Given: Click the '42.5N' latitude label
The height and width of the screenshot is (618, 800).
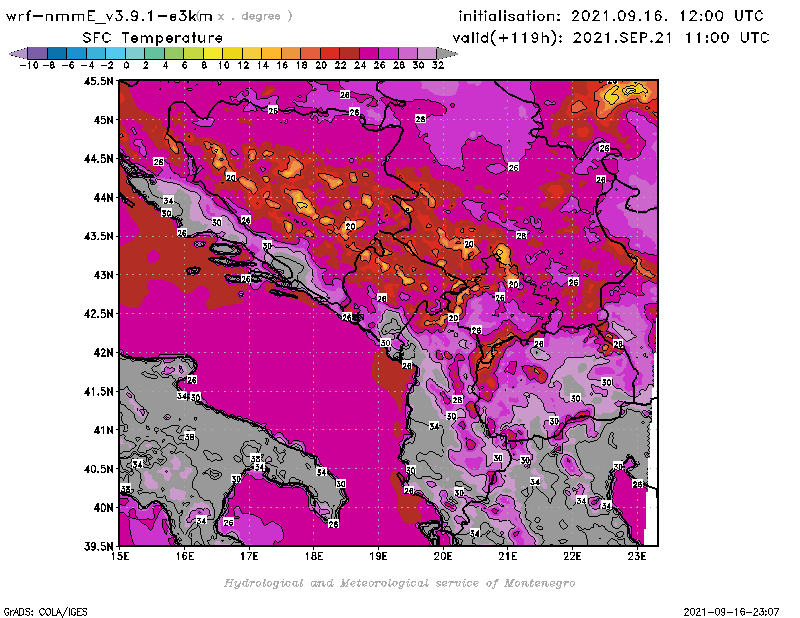Looking at the screenshot, I should click(98, 313).
